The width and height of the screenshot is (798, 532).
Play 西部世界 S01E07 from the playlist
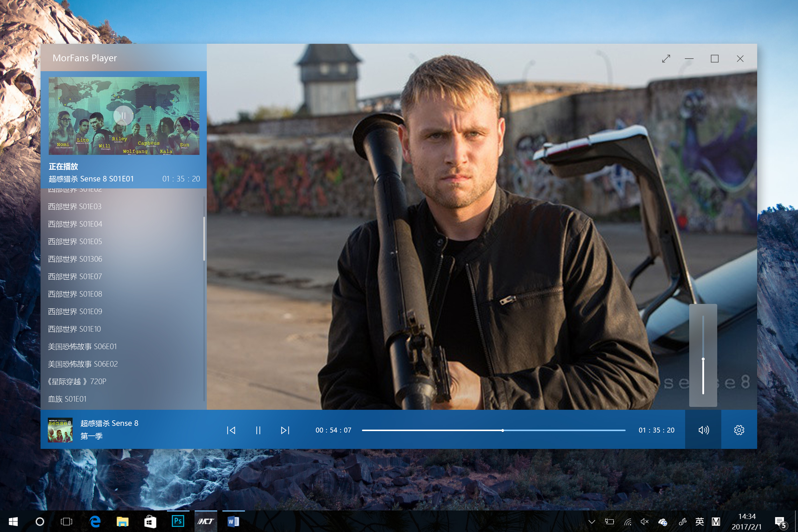pyautogui.click(x=75, y=276)
